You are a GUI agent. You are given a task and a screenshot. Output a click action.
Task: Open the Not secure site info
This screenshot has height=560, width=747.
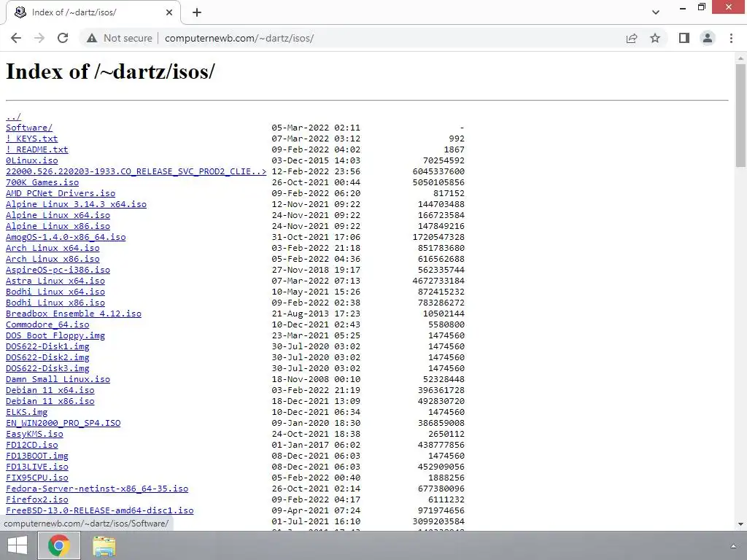[x=119, y=38]
